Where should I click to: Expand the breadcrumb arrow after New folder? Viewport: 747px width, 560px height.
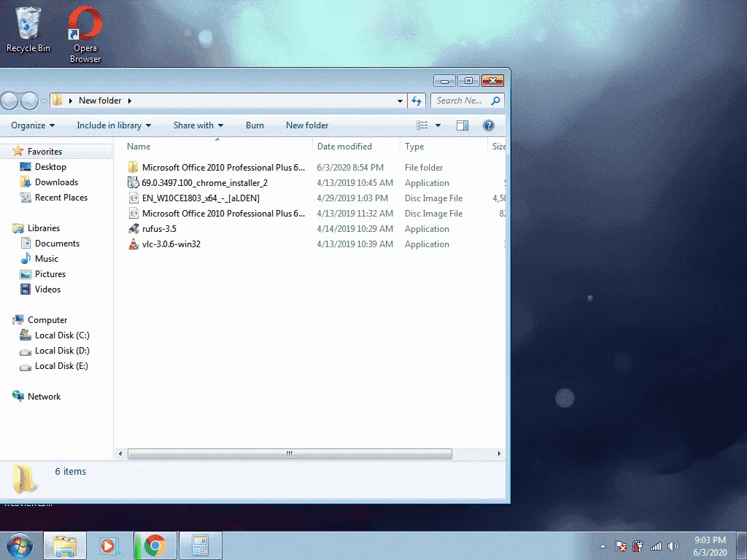(130, 101)
